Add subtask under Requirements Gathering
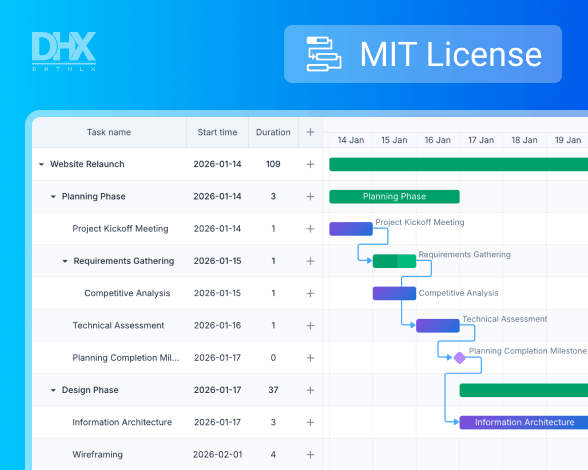Image resolution: width=588 pixels, height=470 pixels. pyautogui.click(x=310, y=261)
